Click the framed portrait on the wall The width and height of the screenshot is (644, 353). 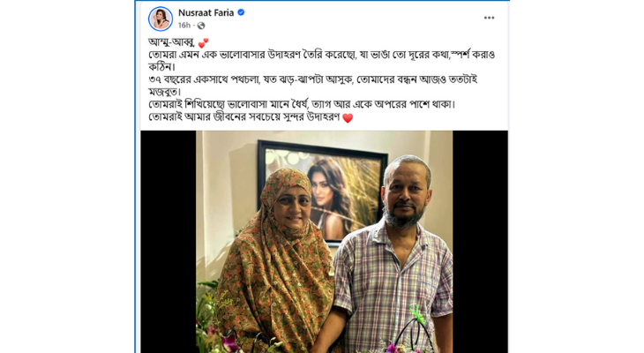322,192
